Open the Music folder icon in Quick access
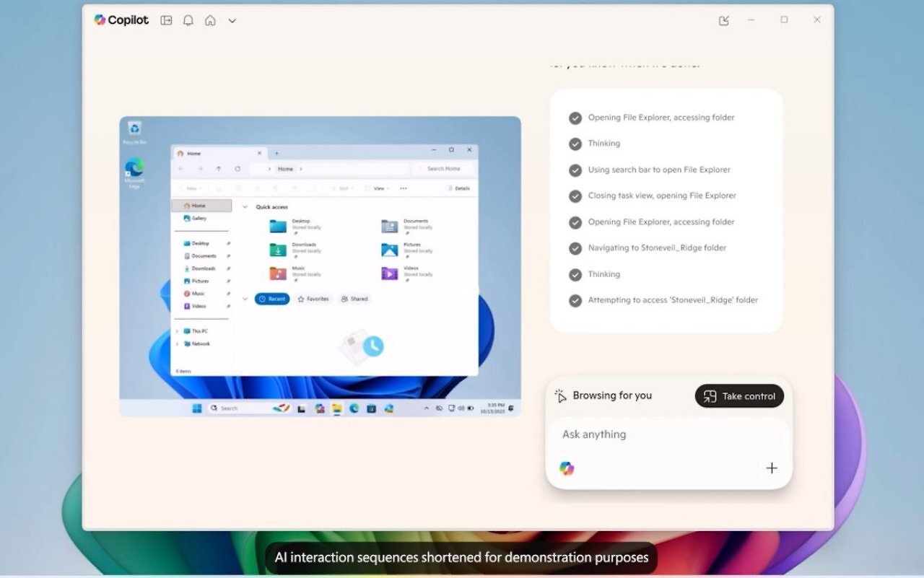Screen dimensions: 924x578 (278, 273)
